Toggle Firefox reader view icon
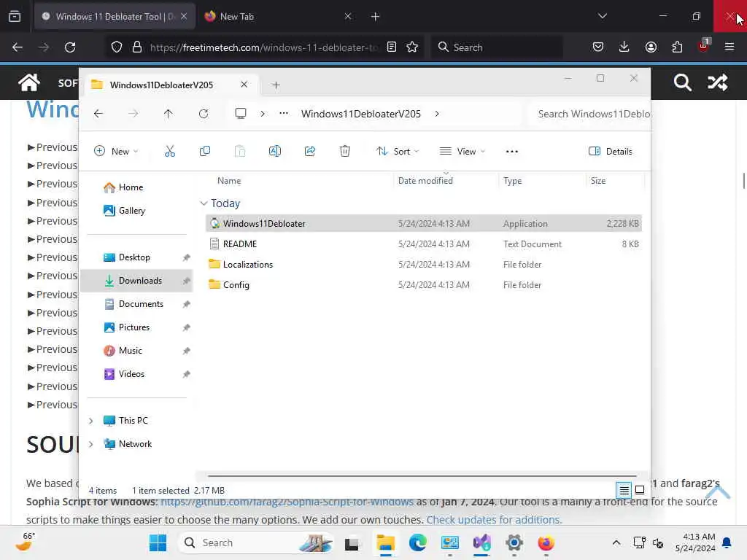Viewport: 747px width, 560px height. pos(392,47)
